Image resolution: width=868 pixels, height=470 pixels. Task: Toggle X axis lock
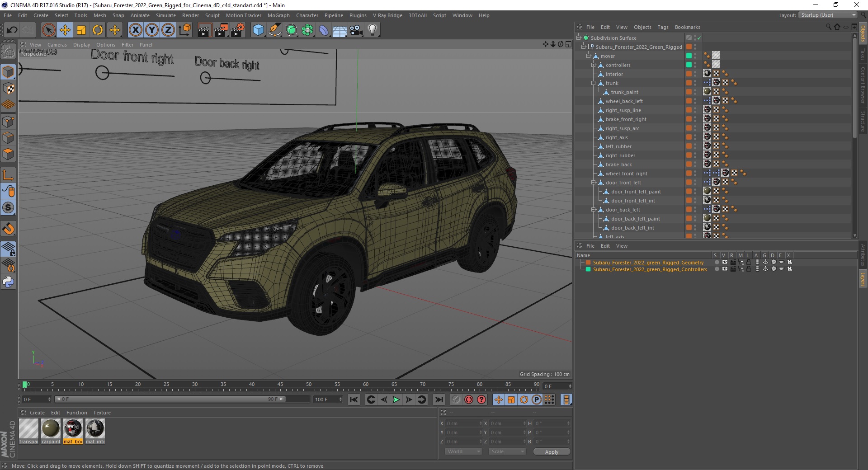[135, 30]
